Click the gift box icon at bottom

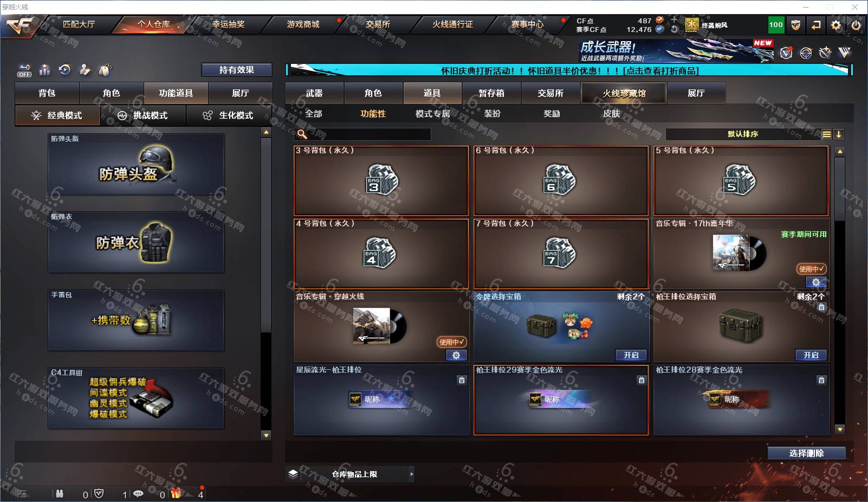point(176,493)
